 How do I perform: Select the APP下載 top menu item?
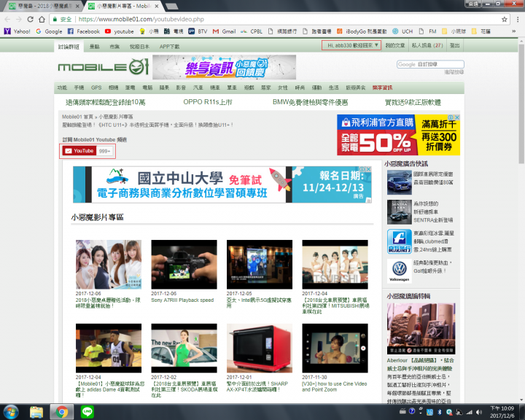[x=169, y=47]
